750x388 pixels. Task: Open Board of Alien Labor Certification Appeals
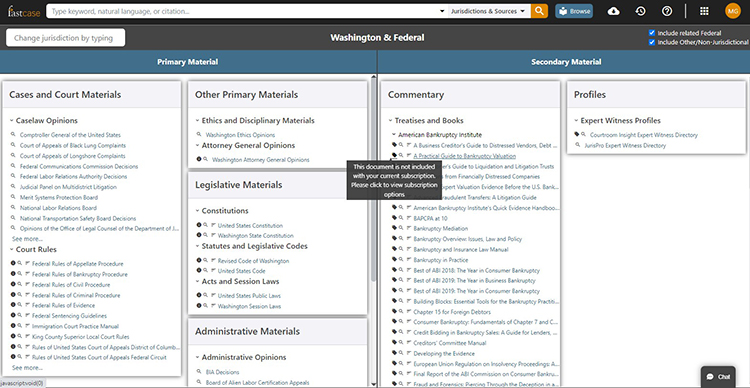point(257,382)
